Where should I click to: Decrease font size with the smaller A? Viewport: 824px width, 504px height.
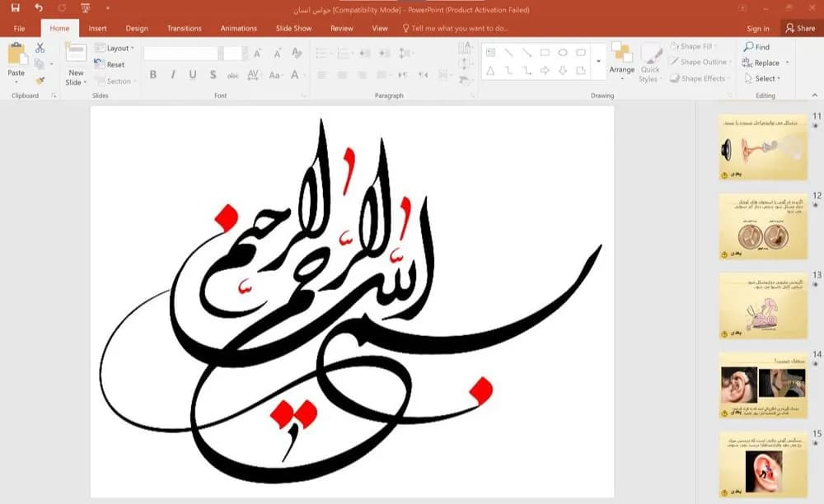point(277,53)
